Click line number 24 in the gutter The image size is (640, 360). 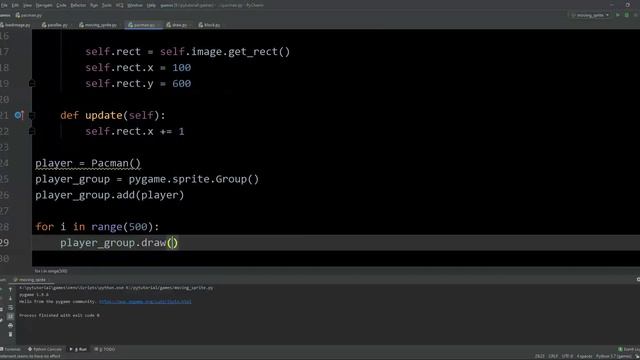[4, 163]
